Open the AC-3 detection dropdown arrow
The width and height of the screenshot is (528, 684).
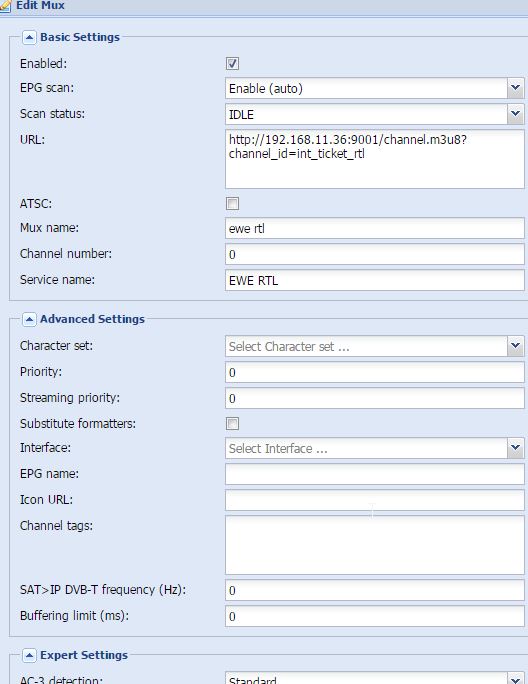(515, 678)
